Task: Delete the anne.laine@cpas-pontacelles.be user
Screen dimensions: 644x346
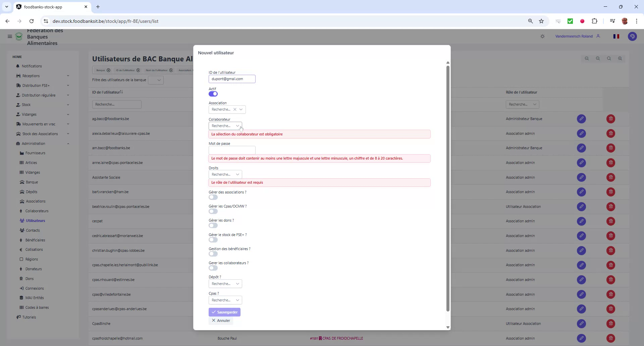Action: [x=610, y=163]
